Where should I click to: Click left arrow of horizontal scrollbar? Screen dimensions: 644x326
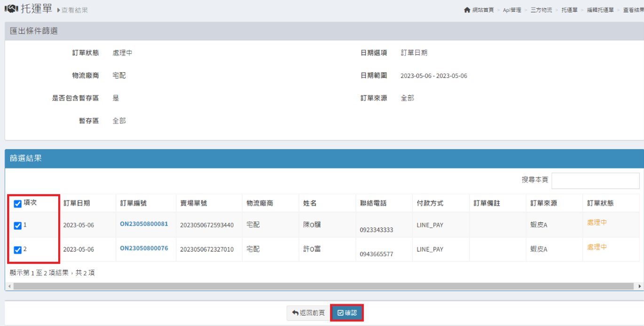(x=8, y=286)
